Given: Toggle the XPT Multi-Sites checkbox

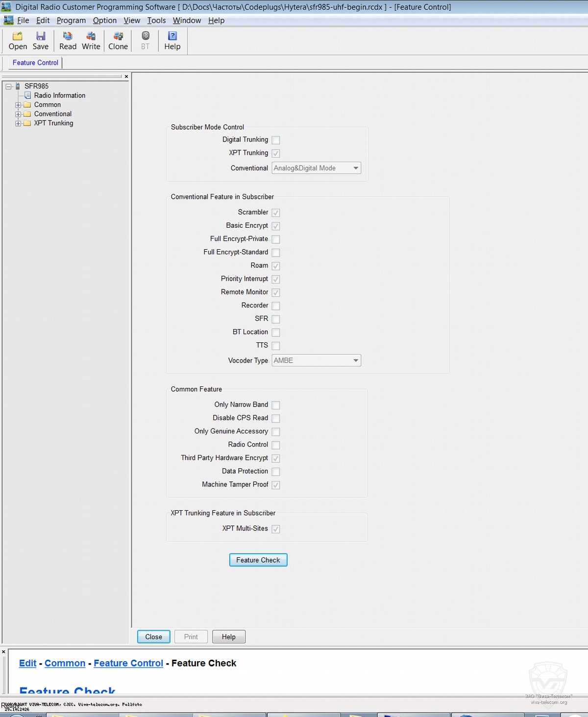Looking at the screenshot, I should coord(276,529).
